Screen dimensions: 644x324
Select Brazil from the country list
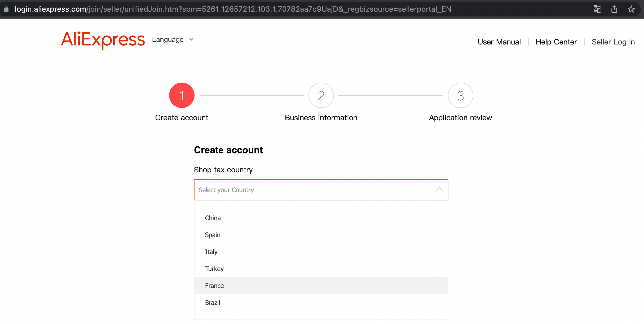click(x=212, y=303)
